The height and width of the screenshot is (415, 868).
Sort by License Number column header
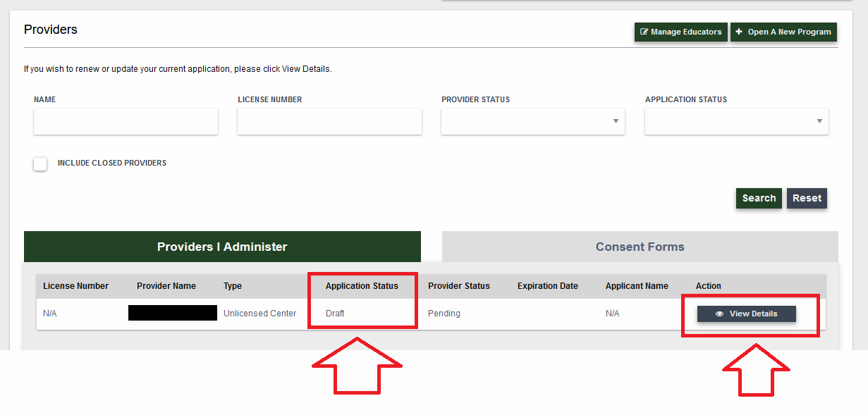75,286
